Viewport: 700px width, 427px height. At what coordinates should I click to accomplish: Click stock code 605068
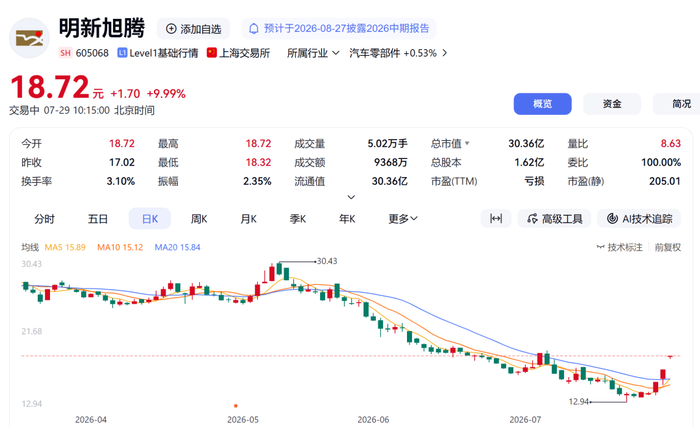click(92, 53)
